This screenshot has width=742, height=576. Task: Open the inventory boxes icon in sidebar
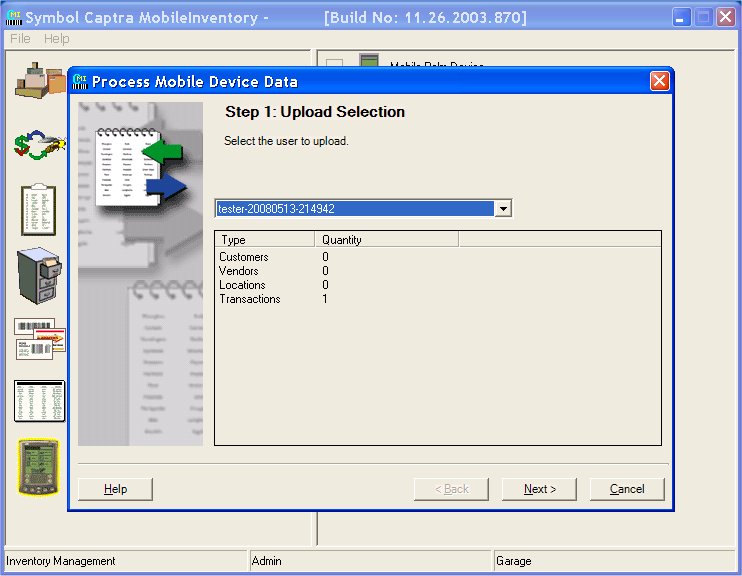coord(40,80)
